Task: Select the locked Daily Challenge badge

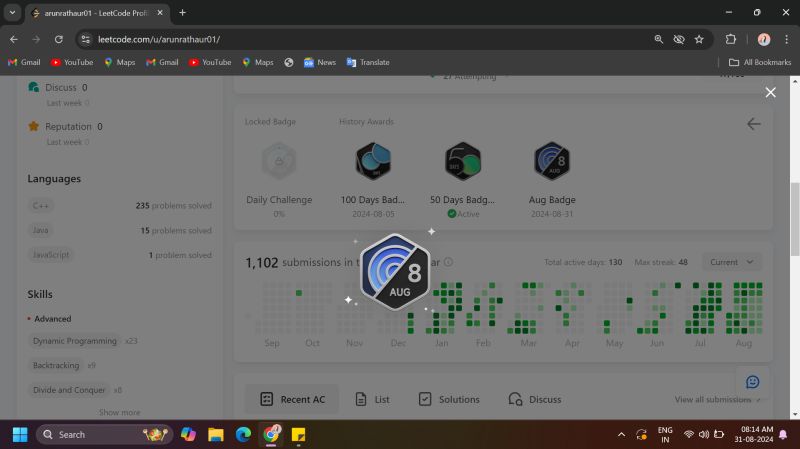Action: (x=279, y=161)
